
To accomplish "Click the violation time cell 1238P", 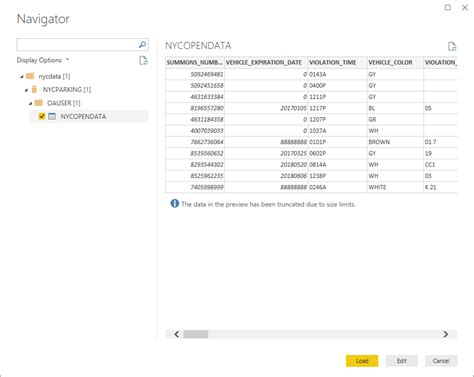I will point(338,176).
